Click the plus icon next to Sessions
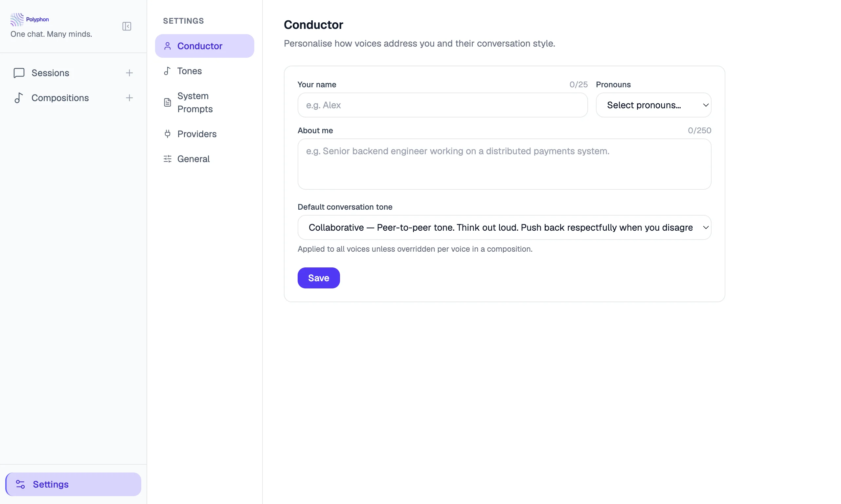 [x=129, y=73]
